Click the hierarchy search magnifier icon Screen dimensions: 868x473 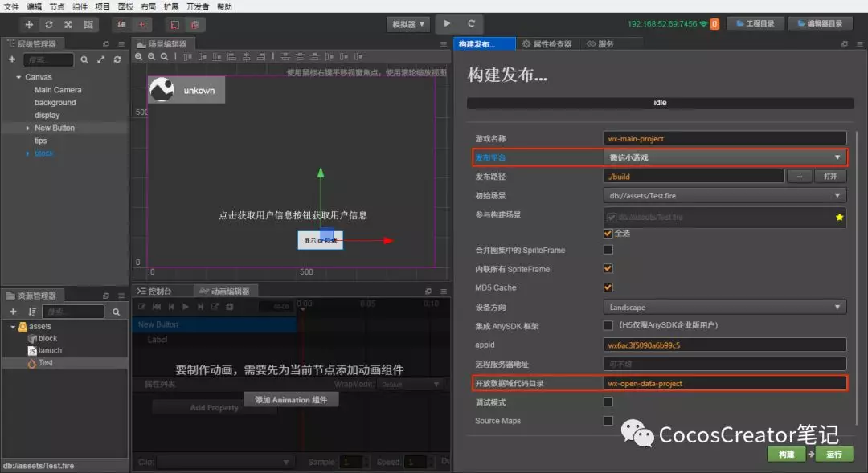coord(84,59)
